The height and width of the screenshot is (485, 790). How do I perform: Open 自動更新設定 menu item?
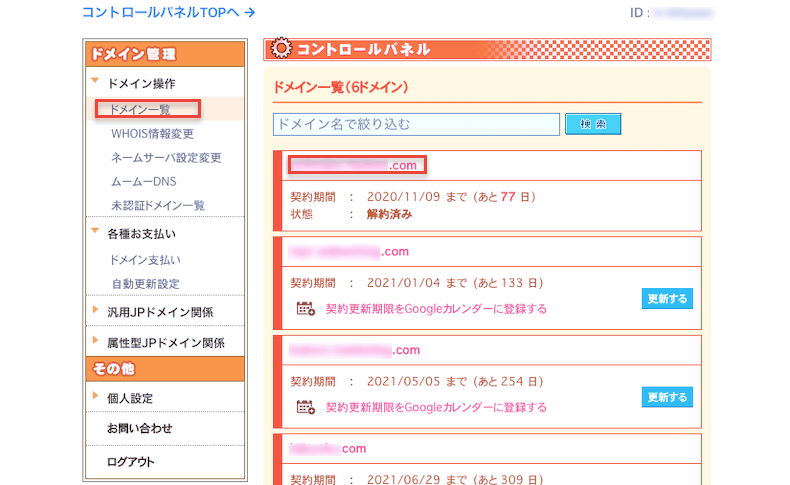pos(146,284)
